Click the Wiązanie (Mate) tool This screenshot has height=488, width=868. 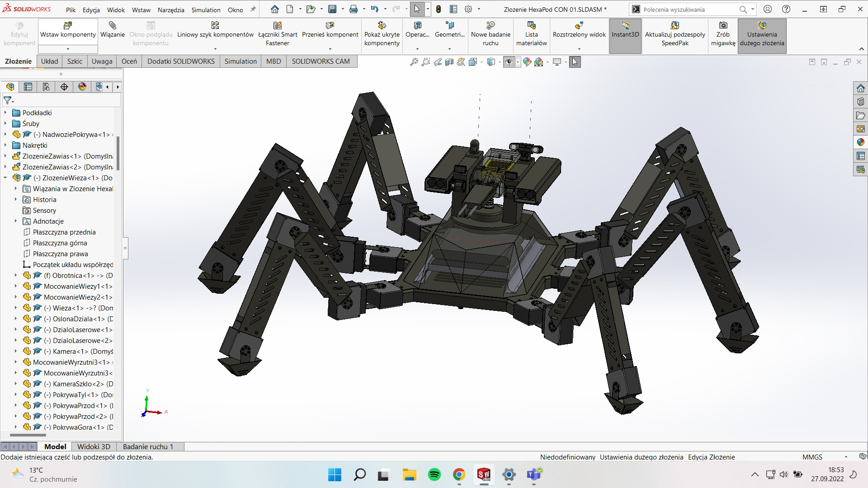[x=113, y=30]
